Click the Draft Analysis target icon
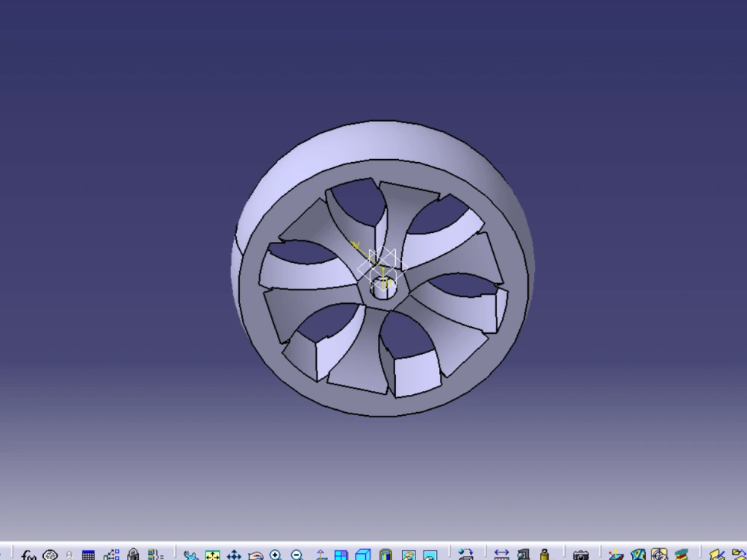 (x=660, y=556)
